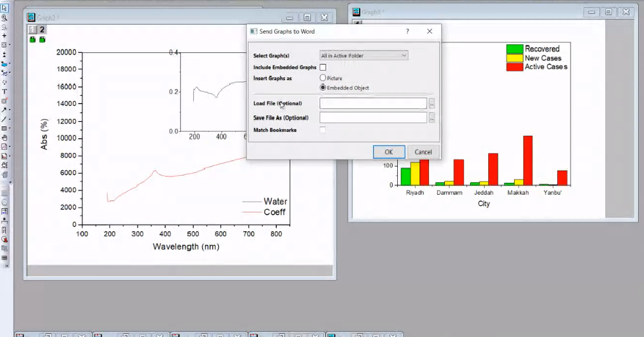This screenshot has width=644, height=337.
Task: Click the Wavelength (nm) axis title
Action: (x=186, y=246)
